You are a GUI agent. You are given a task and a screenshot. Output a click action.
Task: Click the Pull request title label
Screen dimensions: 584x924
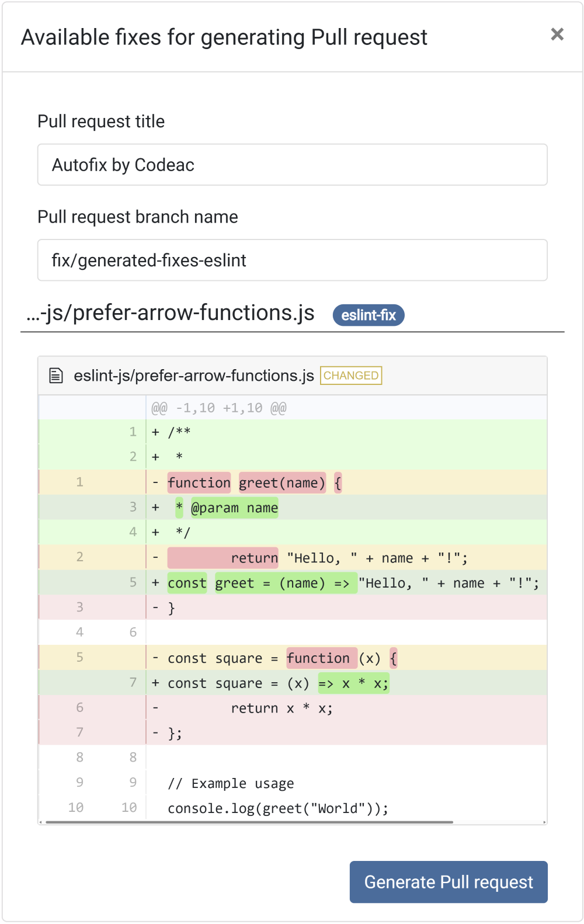click(x=101, y=121)
